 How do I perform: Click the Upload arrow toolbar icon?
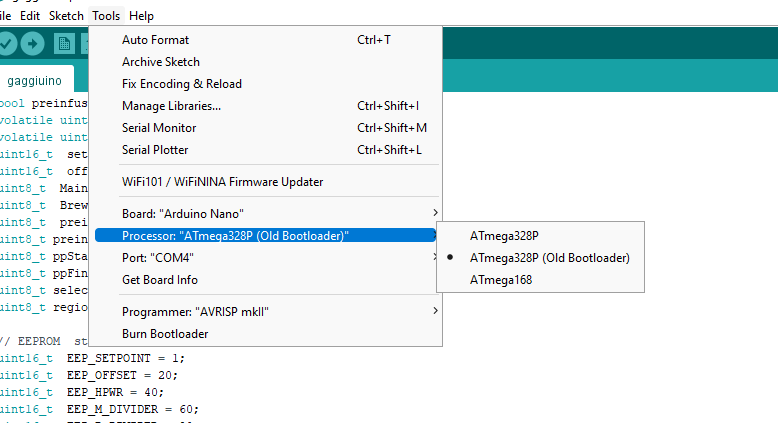click(x=33, y=44)
